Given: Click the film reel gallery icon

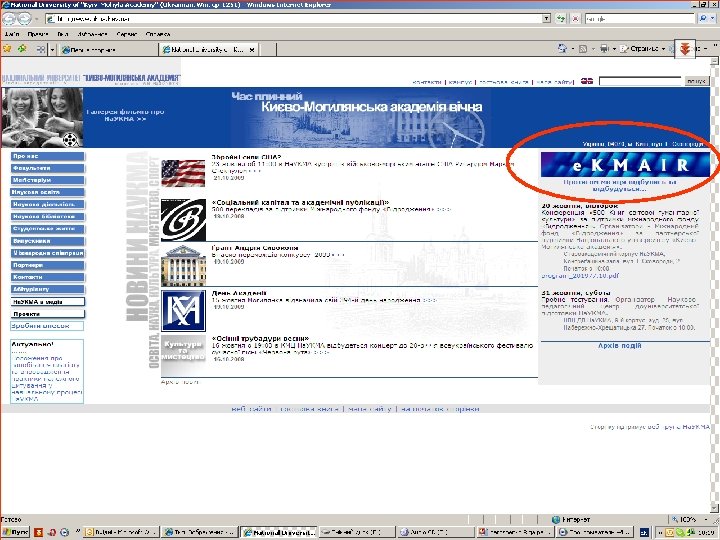Looking at the screenshot, I should [70, 139].
